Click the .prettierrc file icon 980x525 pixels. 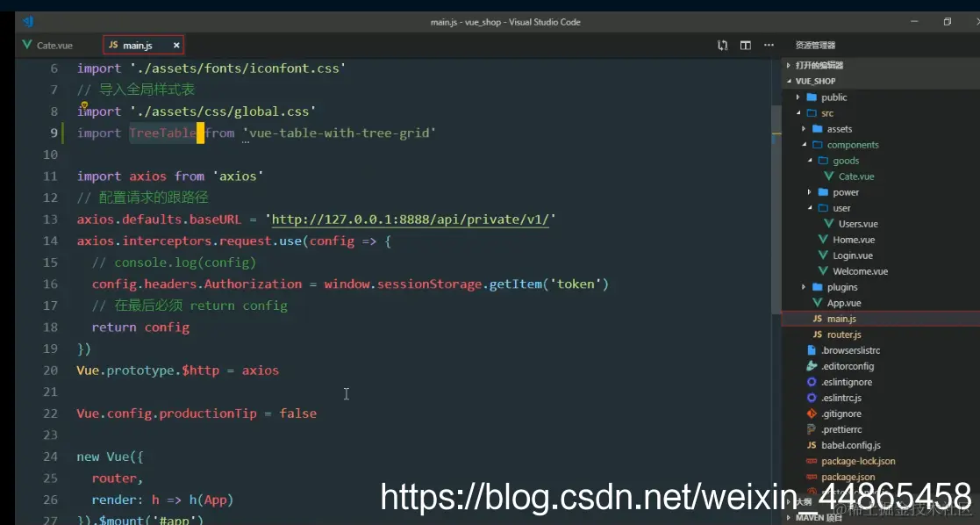[x=812, y=429]
